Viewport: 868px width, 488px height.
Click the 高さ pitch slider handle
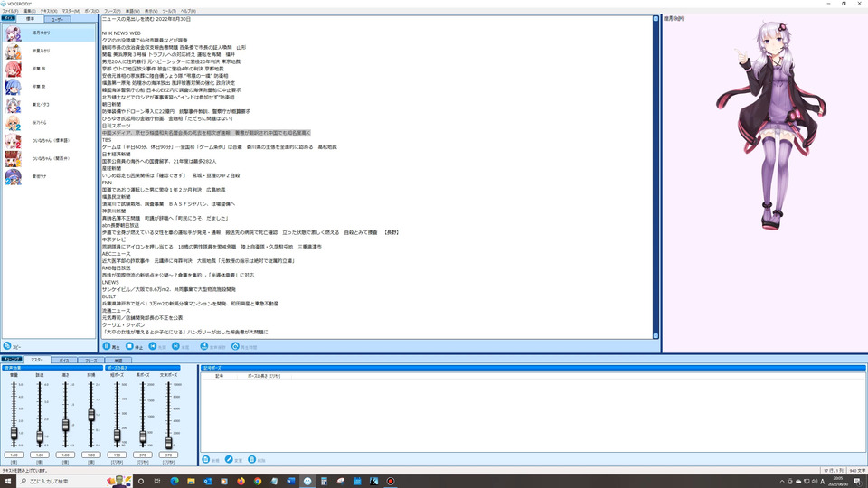tap(65, 425)
